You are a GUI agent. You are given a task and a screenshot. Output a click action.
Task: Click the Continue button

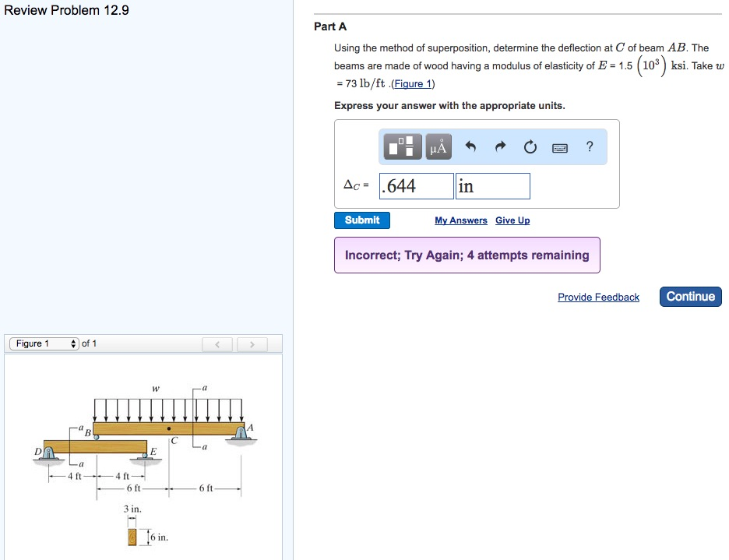(690, 296)
